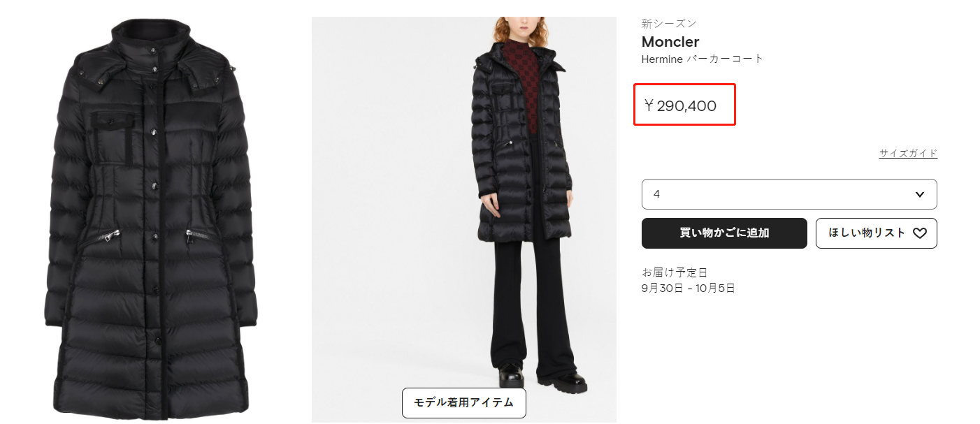Open the size selector showing 4

pyautogui.click(x=789, y=194)
